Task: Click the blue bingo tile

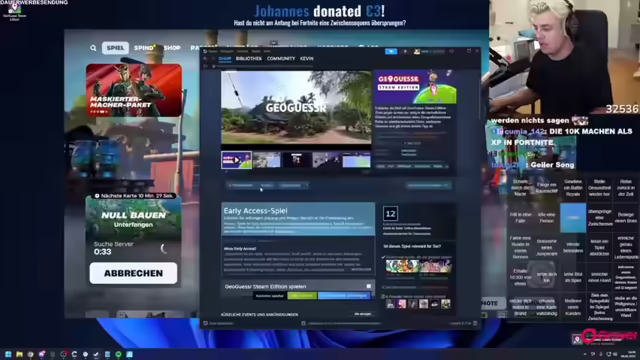Action: [x=573, y=218]
